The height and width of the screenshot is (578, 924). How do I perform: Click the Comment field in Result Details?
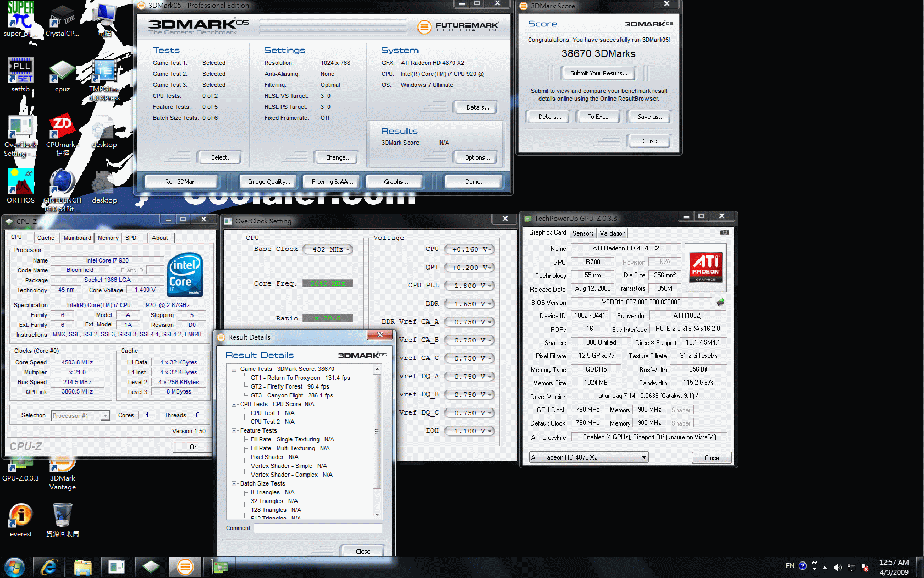[318, 528]
